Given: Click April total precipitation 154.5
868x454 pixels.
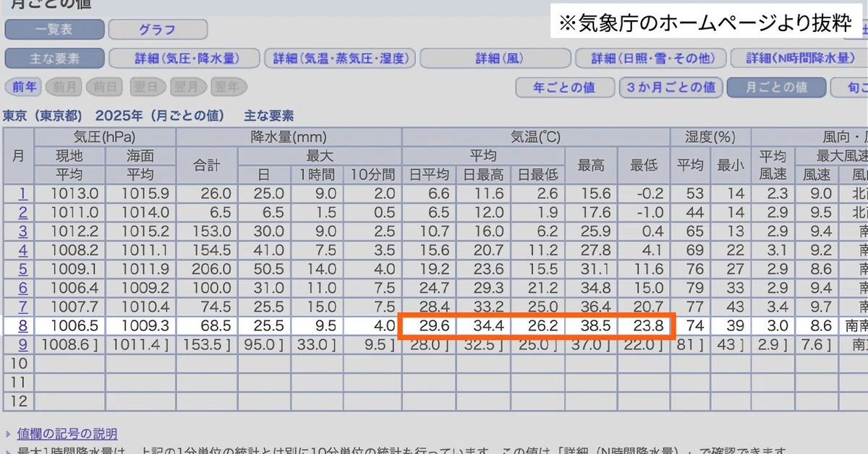Looking at the screenshot, I should point(213,249).
